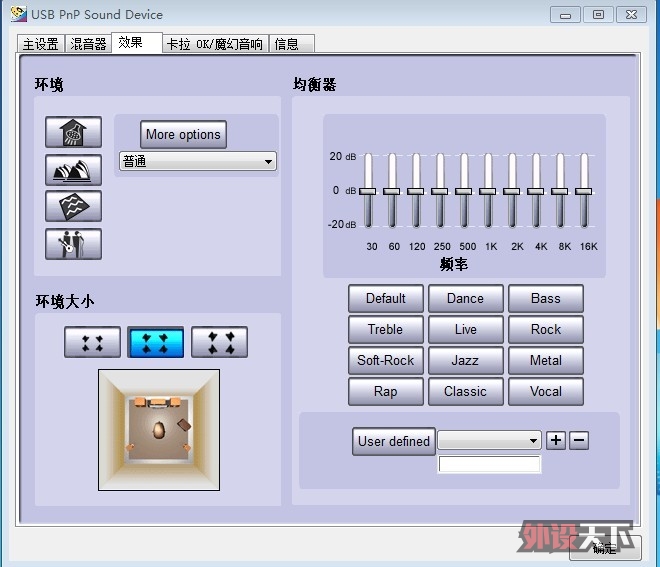Image resolution: width=660 pixels, height=567 pixels.
Task: Choose the medium environment size button
Action: 155,343
